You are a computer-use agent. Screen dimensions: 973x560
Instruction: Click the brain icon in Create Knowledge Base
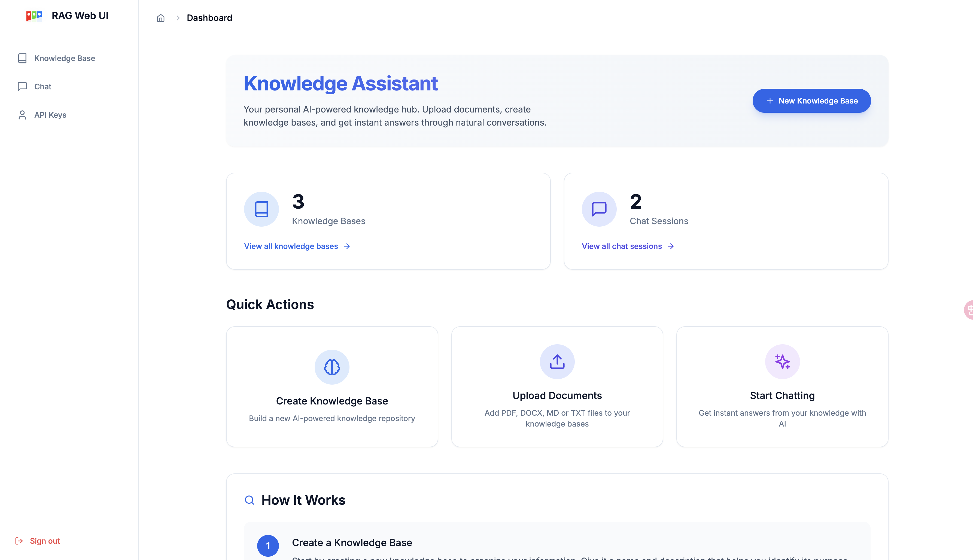coord(332,367)
